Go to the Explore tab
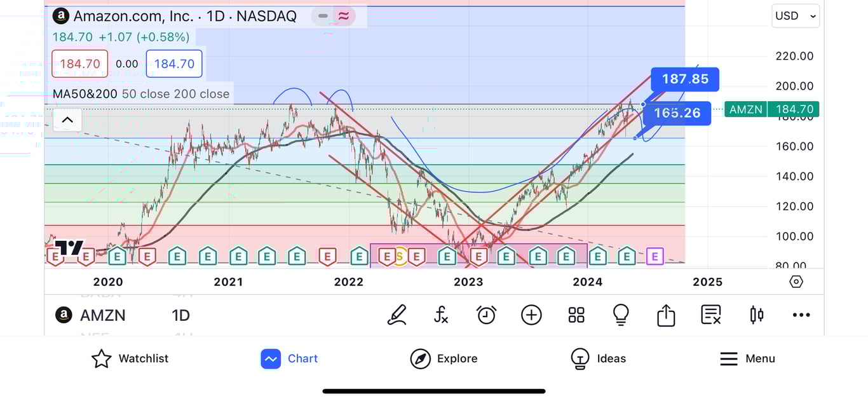 [444, 358]
